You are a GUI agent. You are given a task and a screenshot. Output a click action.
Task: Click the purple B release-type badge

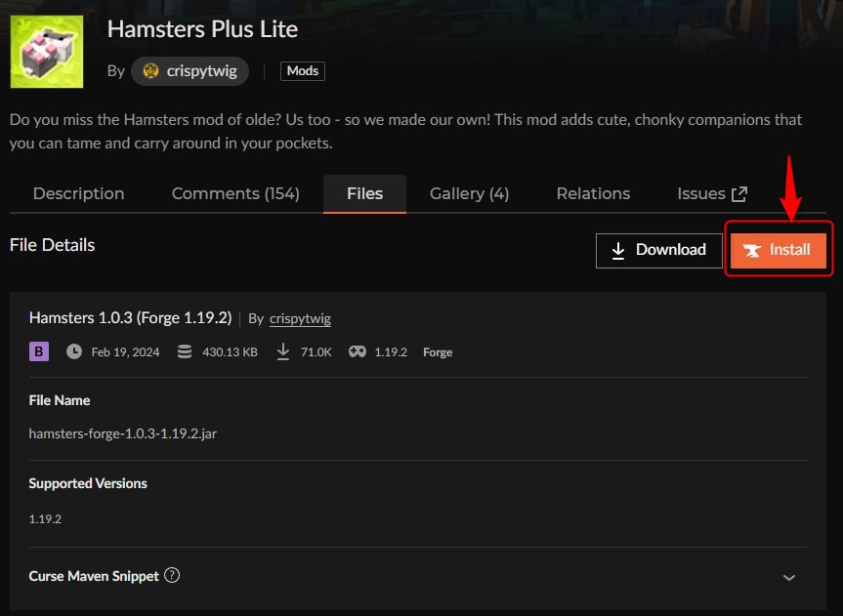point(37,350)
